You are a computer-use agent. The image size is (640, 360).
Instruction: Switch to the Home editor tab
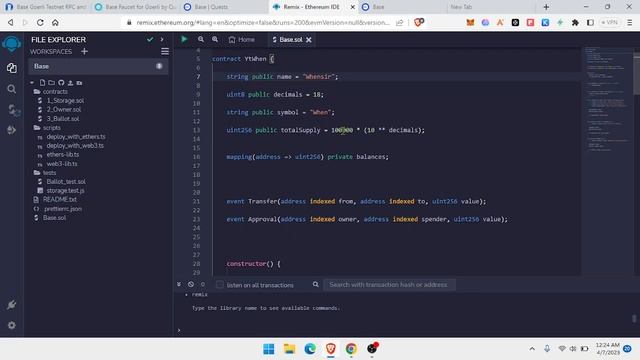click(242, 40)
